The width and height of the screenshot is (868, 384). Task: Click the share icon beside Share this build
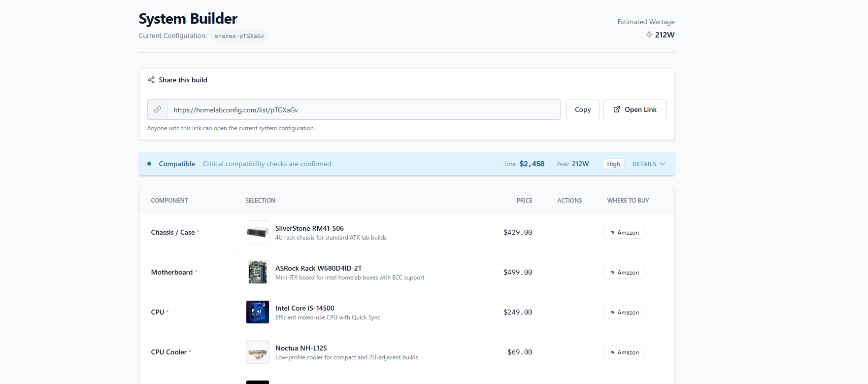coord(151,80)
